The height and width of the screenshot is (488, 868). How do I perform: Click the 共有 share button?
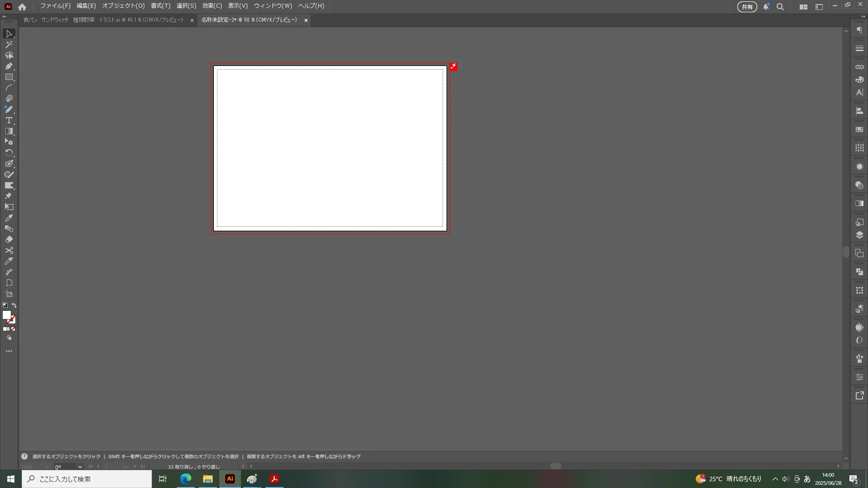(747, 7)
